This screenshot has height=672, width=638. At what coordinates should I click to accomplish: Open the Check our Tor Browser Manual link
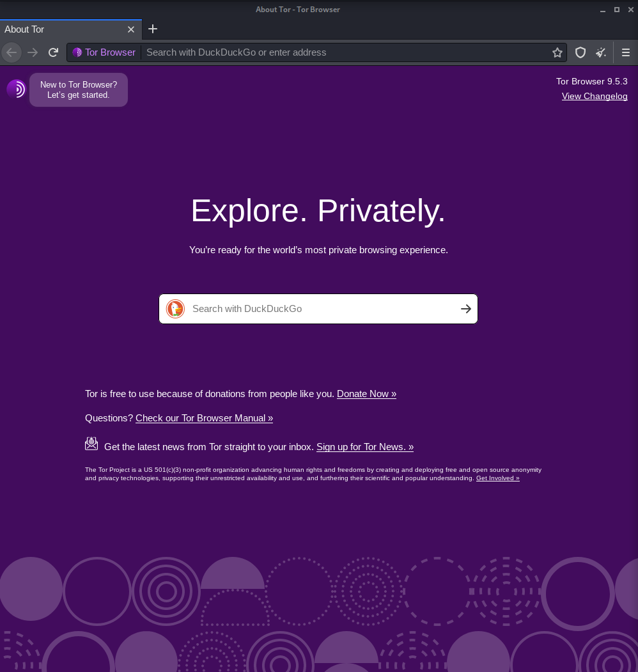204,418
